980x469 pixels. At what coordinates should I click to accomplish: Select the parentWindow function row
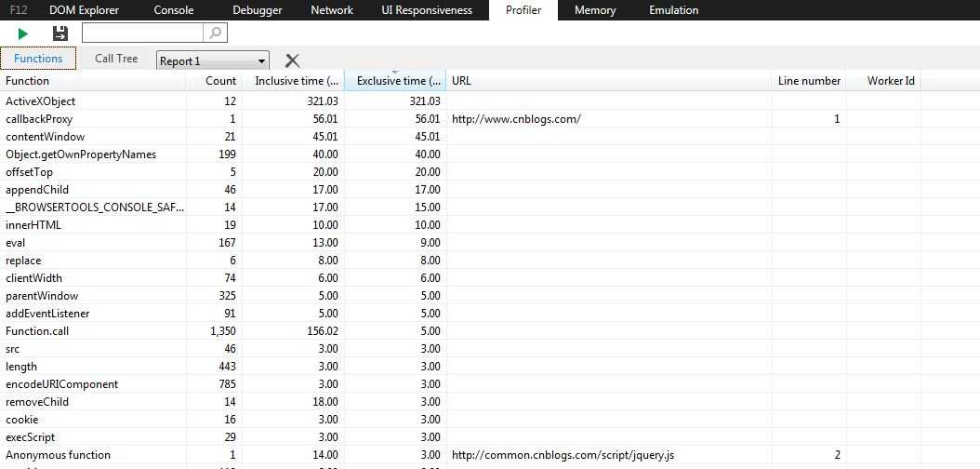click(x=490, y=295)
